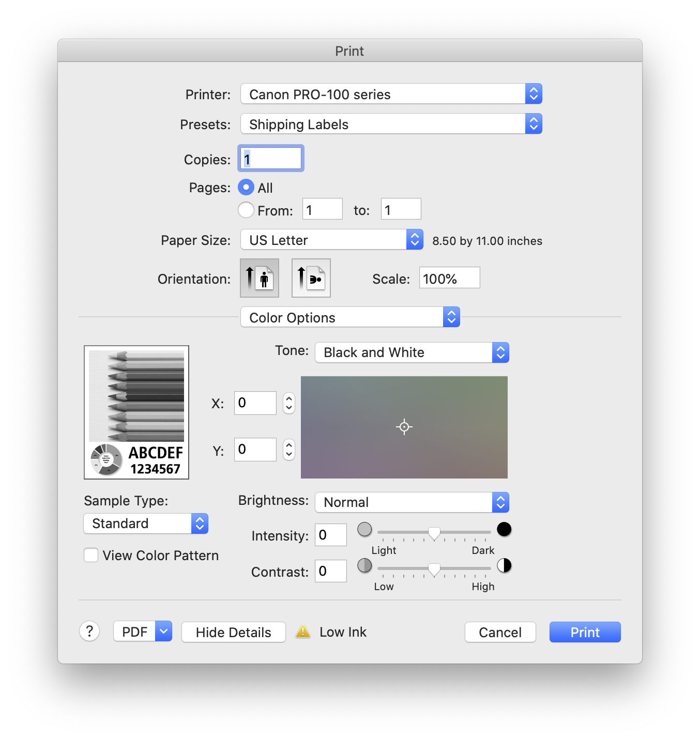The width and height of the screenshot is (700, 740).
Task: Select portrait orientation icon
Action: coord(260,278)
